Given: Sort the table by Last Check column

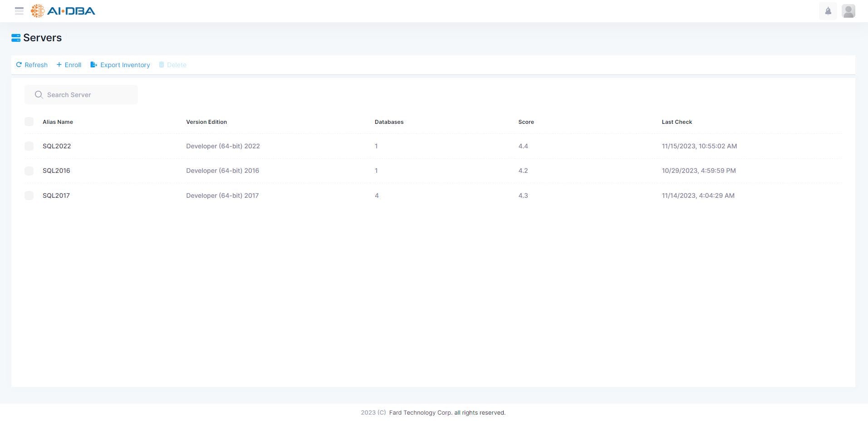Looking at the screenshot, I should click(x=677, y=122).
